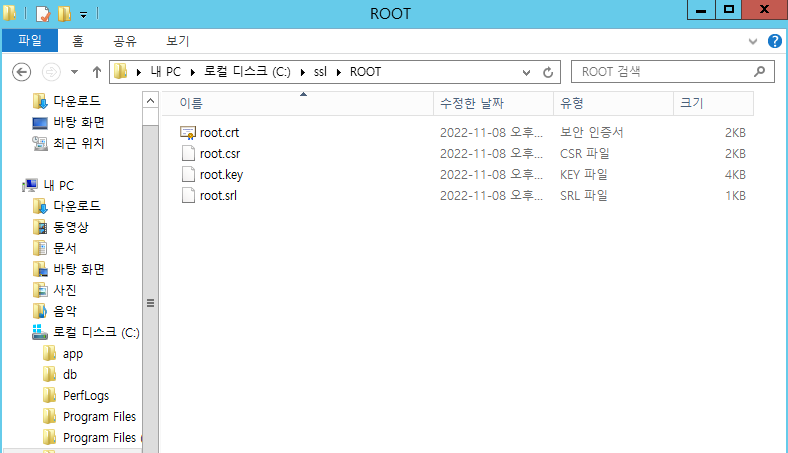Click the New Folder quick access icon
Viewport: 788px width, 453px height.
(64, 14)
